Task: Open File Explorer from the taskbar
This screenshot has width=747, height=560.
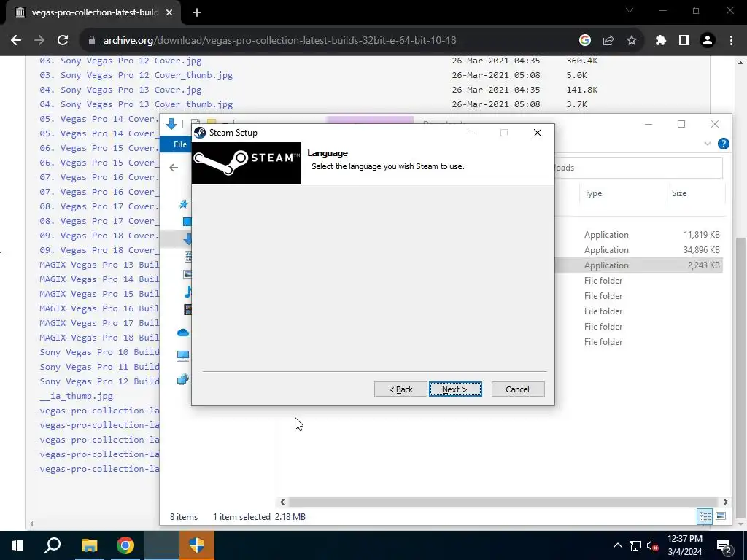Action: tap(89, 545)
